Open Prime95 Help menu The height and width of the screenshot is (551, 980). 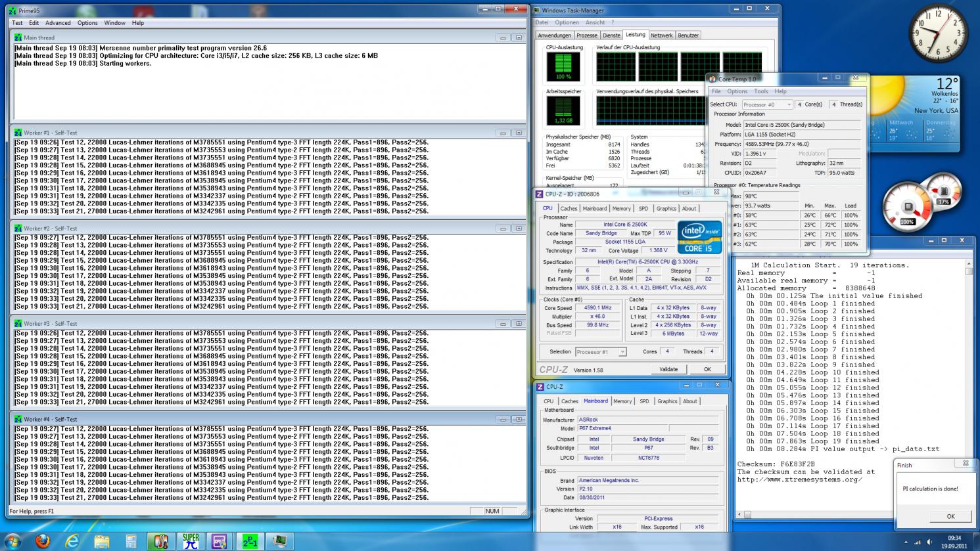(137, 23)
